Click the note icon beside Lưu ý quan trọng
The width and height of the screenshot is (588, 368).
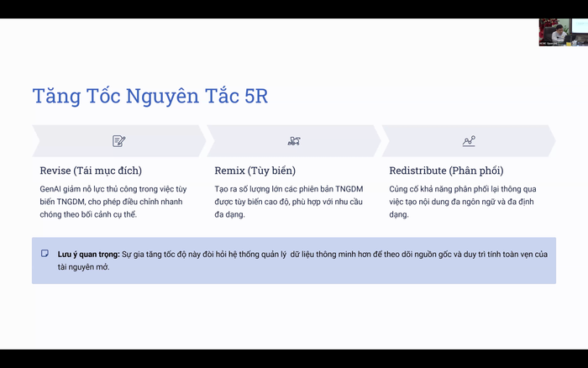pyautogui.click(x=45, y=253)
